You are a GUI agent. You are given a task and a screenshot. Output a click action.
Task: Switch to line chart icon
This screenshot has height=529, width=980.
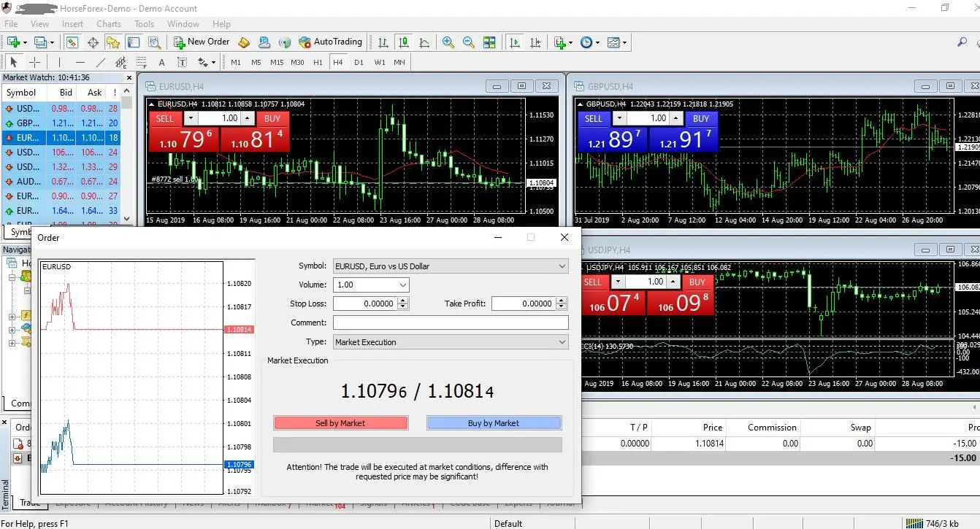424,42
